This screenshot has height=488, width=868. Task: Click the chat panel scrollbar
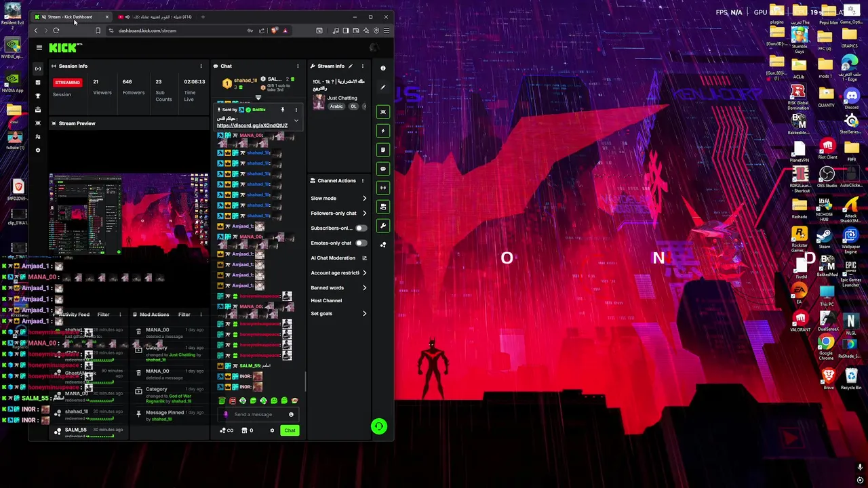tap(304, 381)
